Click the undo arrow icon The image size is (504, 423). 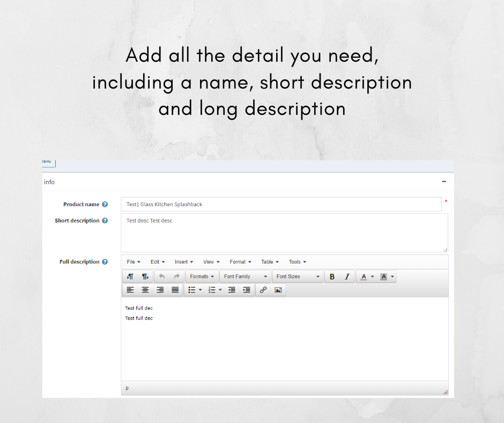point(162,276)
